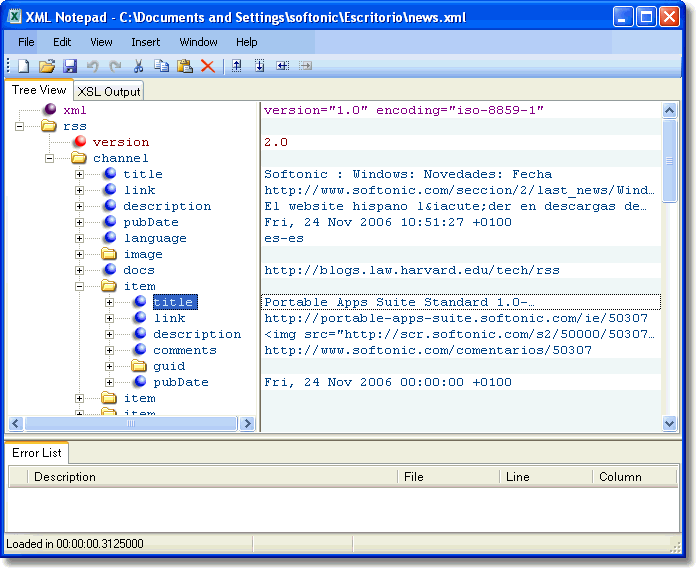The width and height of the screenshot is (698, 570).
Task: Expand the channel title node
Action: click(x=79, y=175)
